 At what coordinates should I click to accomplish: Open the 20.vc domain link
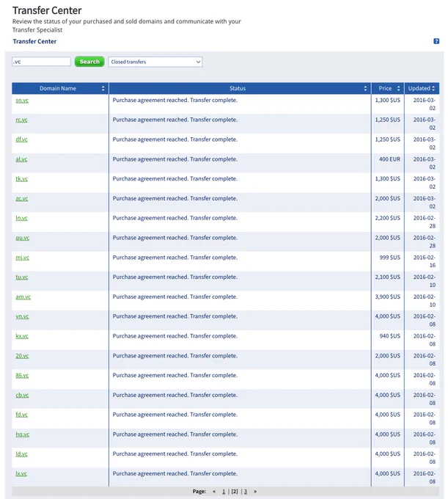pyautogui.click(x=22, y=356)
